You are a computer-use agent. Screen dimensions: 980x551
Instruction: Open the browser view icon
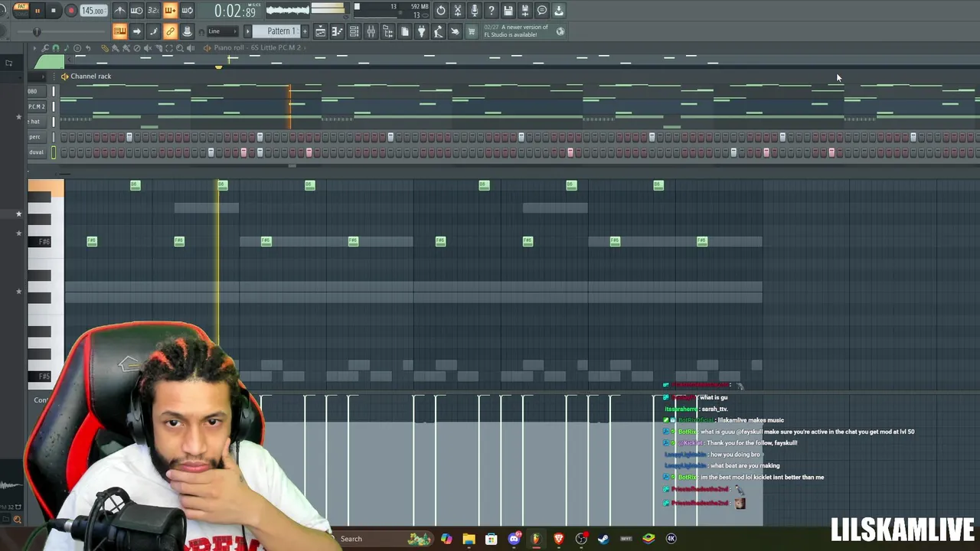point(387,31)
